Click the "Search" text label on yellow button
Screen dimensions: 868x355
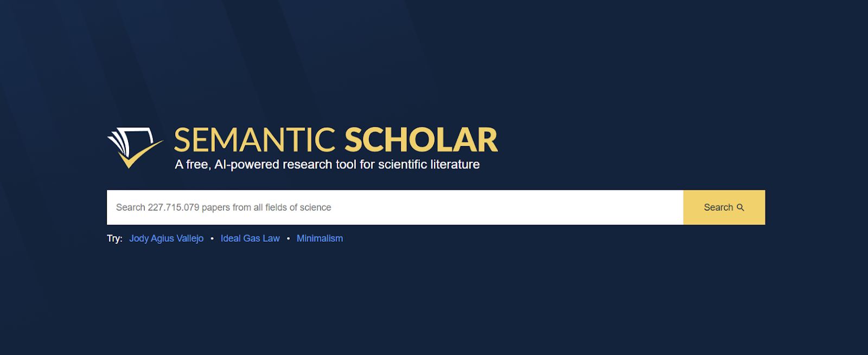(718, 208)
